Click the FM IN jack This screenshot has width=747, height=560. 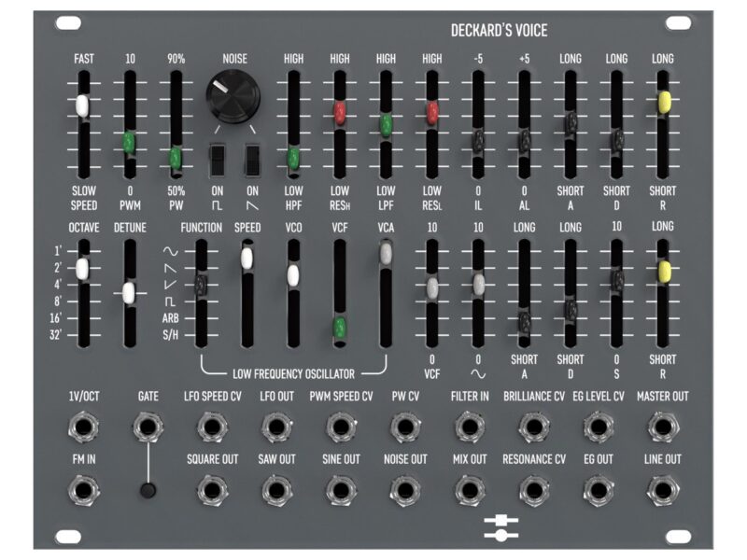coord(83,490)
